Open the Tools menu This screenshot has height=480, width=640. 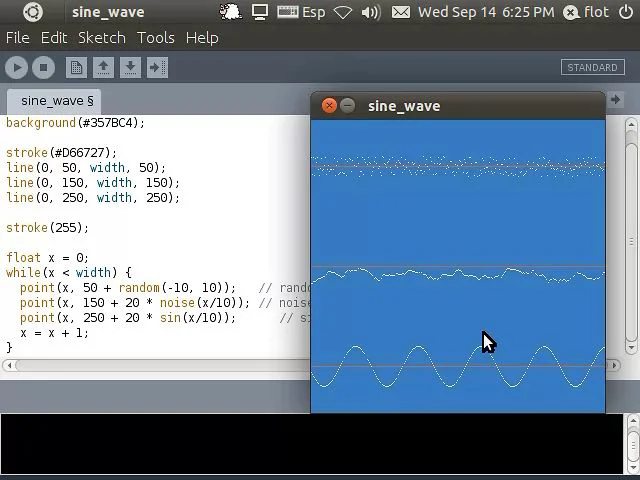point(156,38)
